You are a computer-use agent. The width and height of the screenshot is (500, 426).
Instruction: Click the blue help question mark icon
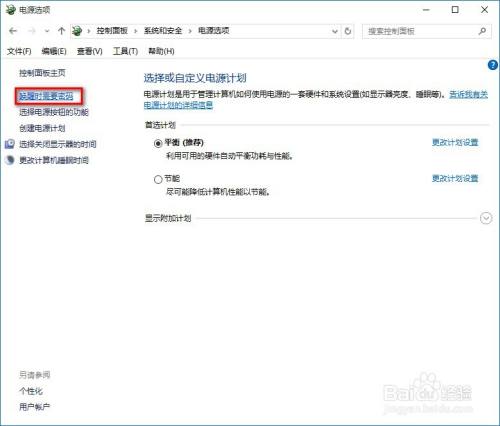pos(492,65)
